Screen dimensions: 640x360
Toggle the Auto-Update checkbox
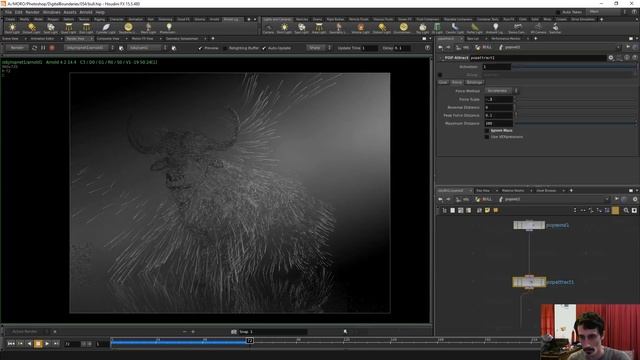[x=264, y=48]
